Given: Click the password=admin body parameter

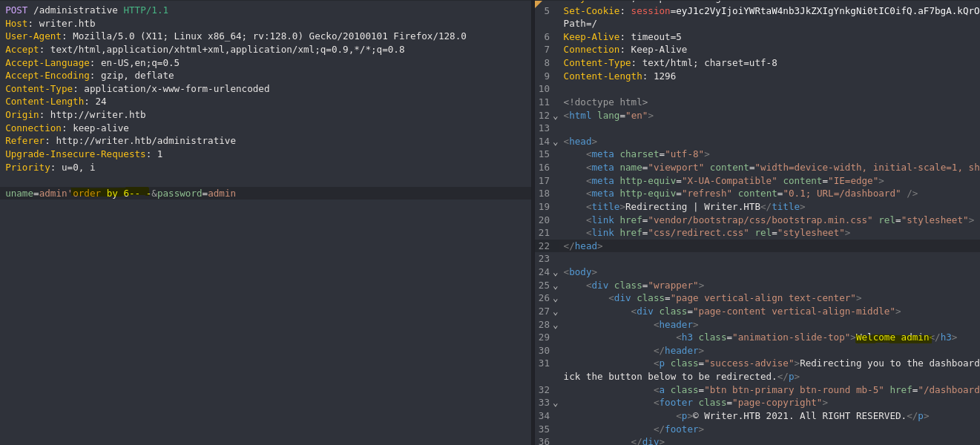Looking at the screenshot, I should (x=197, y=194).
